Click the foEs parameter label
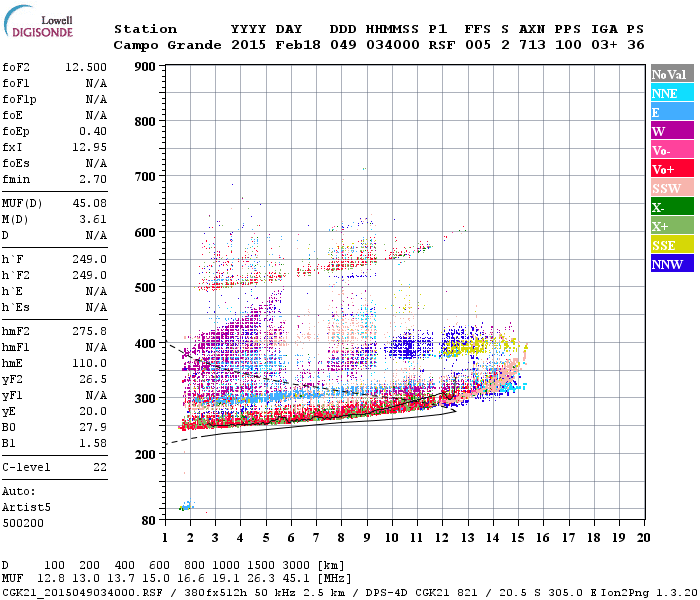This screenshot has width=700, height=600. coord(16,163)
